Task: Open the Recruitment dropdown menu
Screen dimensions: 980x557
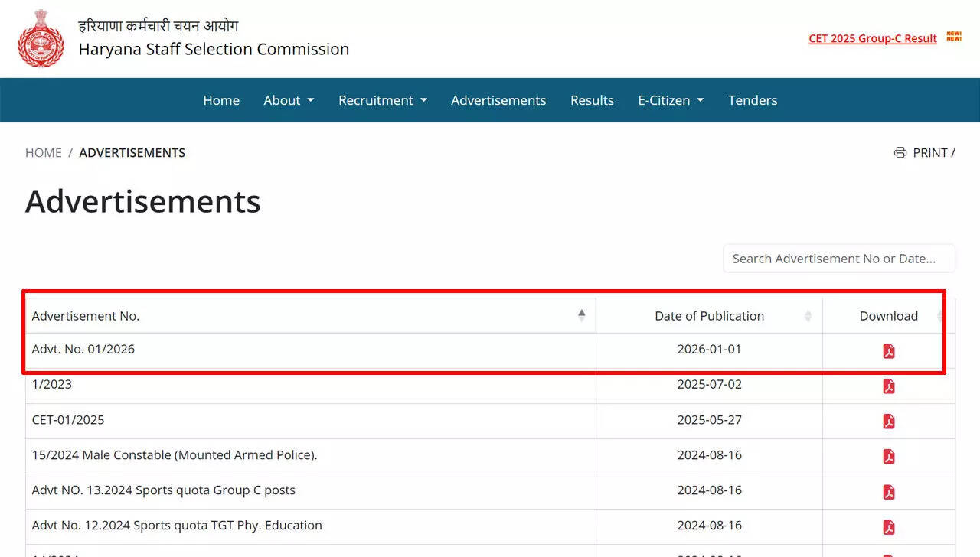Action: point(383,100)
